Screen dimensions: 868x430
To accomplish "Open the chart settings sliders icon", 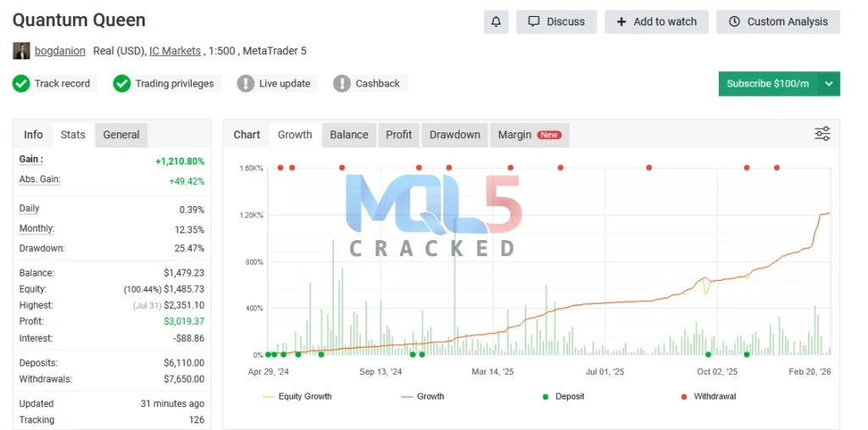I will (822, 134).
